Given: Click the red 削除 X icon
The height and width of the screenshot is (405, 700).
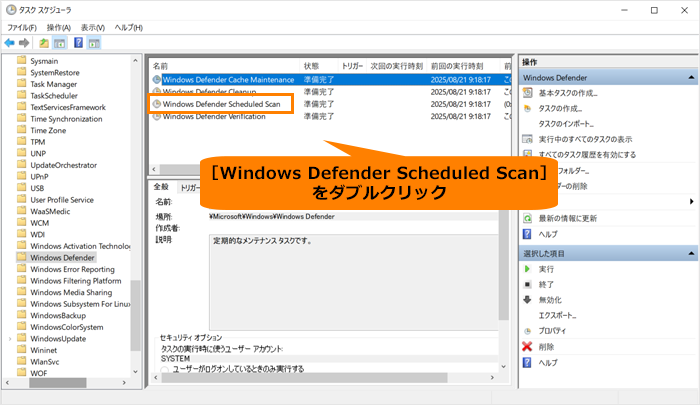Looking at the screenshot, I should pyautogui.click(x=527, y=347).
